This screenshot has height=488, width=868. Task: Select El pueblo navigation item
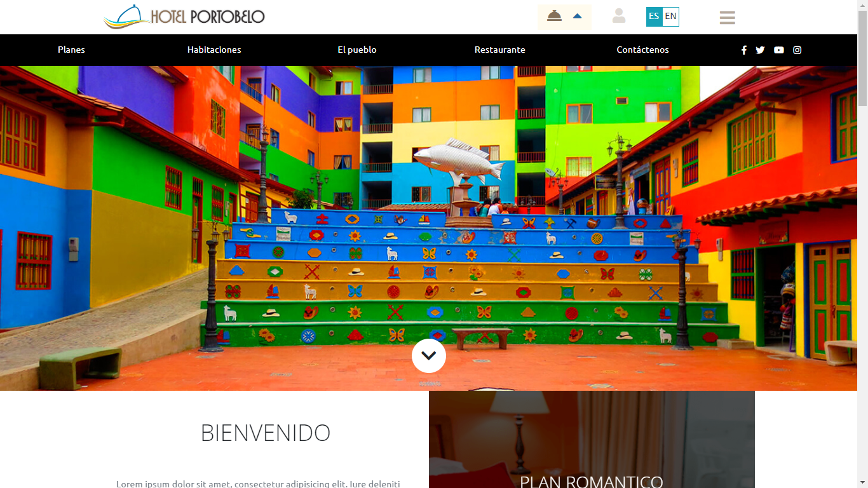tap(357, 50)
